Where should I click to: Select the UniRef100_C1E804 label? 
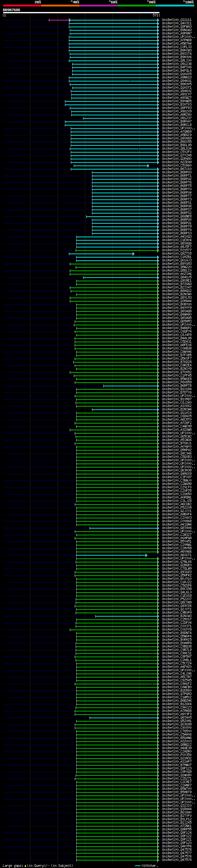click(176, 240)
